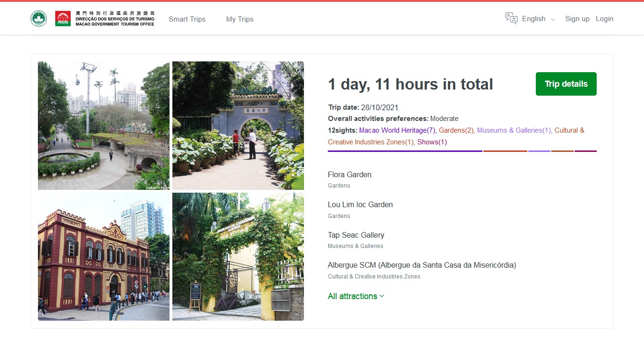Viewport: 644px width, 353px height.
Task: Open the Lou Lim Ioc Garden gate photo
Action: [x=238, y=126]
